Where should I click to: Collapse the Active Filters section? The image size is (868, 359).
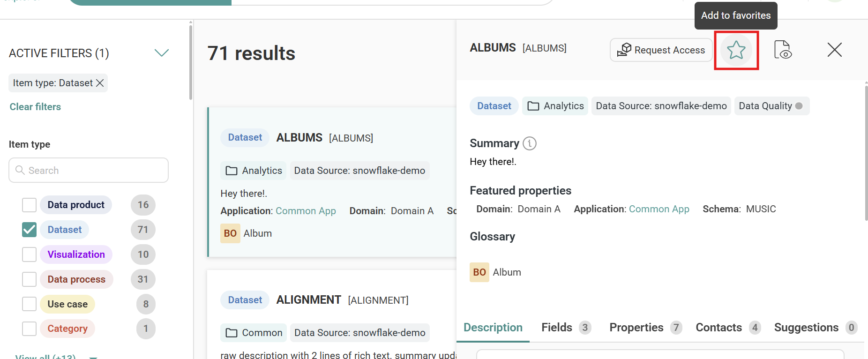(161, 53)
